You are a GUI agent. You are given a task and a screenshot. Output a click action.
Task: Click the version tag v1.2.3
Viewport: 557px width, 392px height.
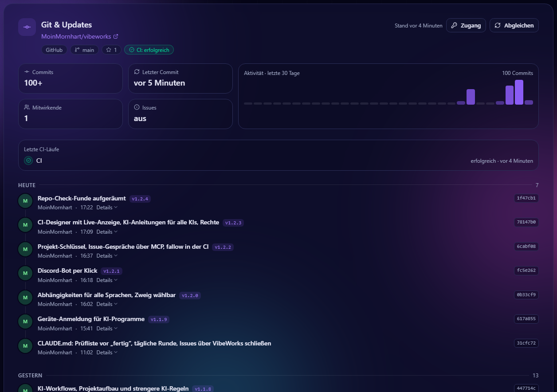pos(233,223)
